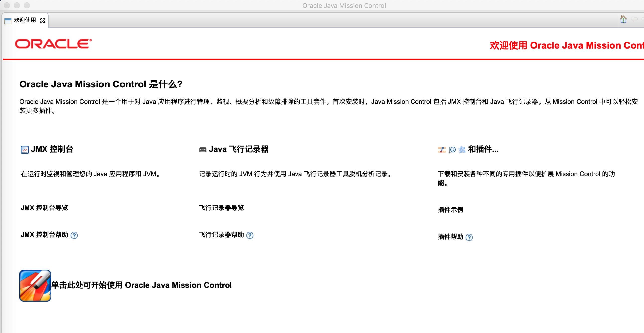This screenshot has height=333, width=644.
Task: Click the Oracle logo
Action: click(x=53, y=44)
